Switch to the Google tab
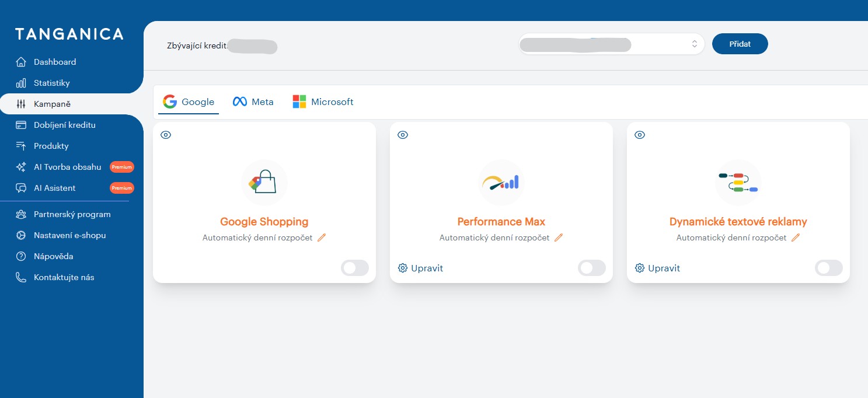This screenshot has width=868, height=398. pos(189,102)
